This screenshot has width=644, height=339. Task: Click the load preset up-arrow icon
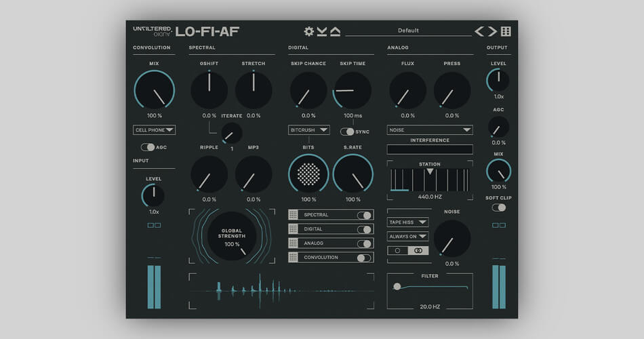click(336, 31)
